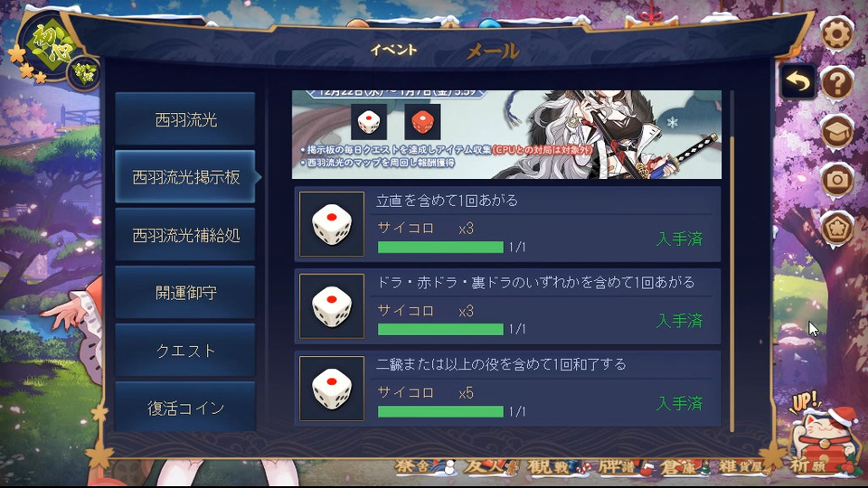This screenshot has height=488, width=868.
Task: Select クエスト in the sidebar
Action: pos(184,350)
